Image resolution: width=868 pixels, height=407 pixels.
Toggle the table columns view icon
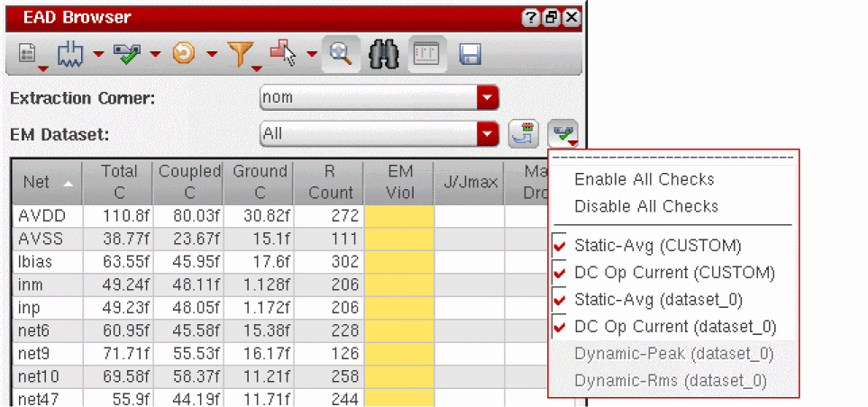pyautogui.click(x=427, y=55)
